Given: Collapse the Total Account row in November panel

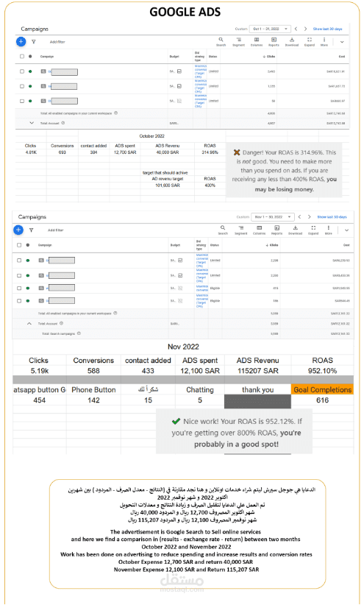Looking at the screenshot, I should [x=29, y=324].
